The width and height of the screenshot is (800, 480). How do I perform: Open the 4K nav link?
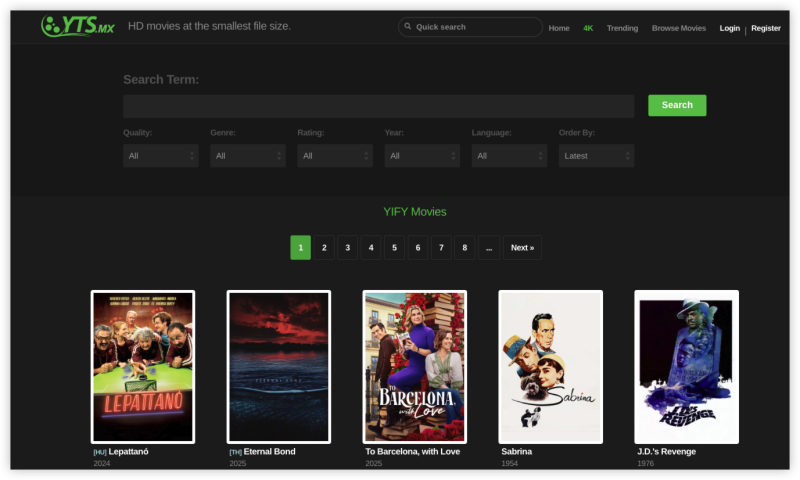tap(588, 28)
